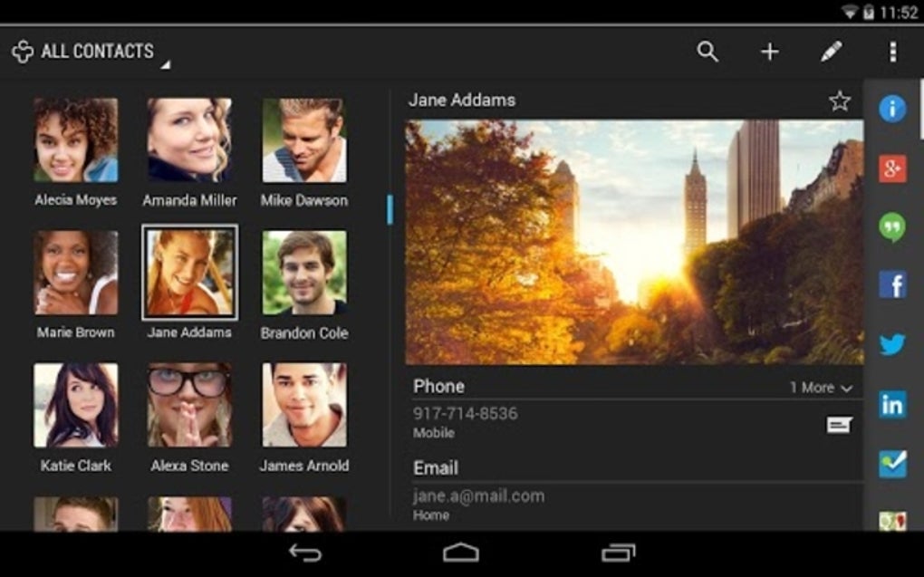
Task: Call phone number 917-714-8536
Action: (465, 414)
